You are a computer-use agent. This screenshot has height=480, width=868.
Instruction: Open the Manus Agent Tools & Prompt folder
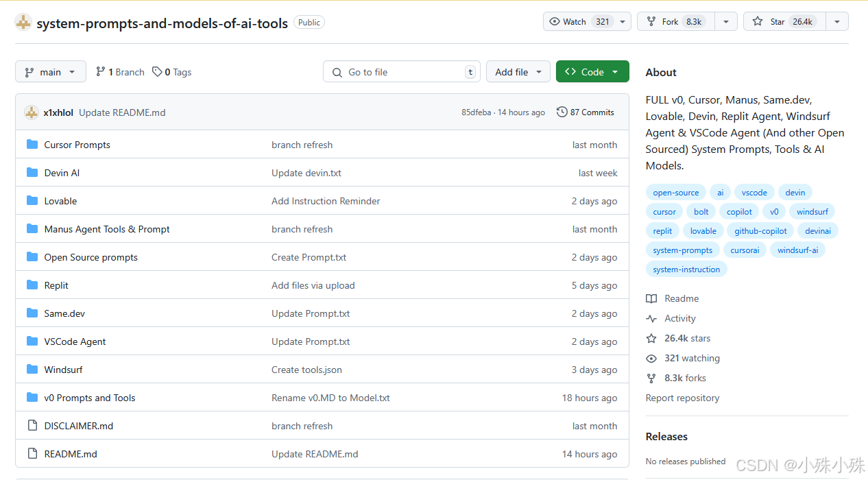tap(107, 229)
